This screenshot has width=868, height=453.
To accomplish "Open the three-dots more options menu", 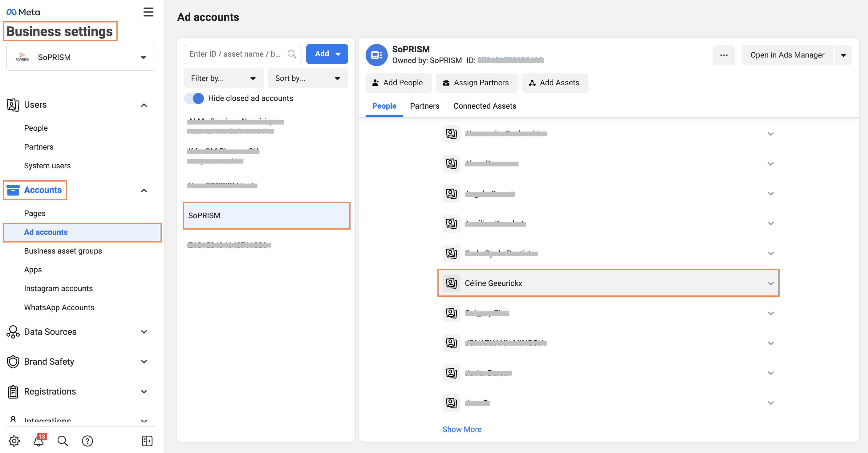I will [724, 55].
